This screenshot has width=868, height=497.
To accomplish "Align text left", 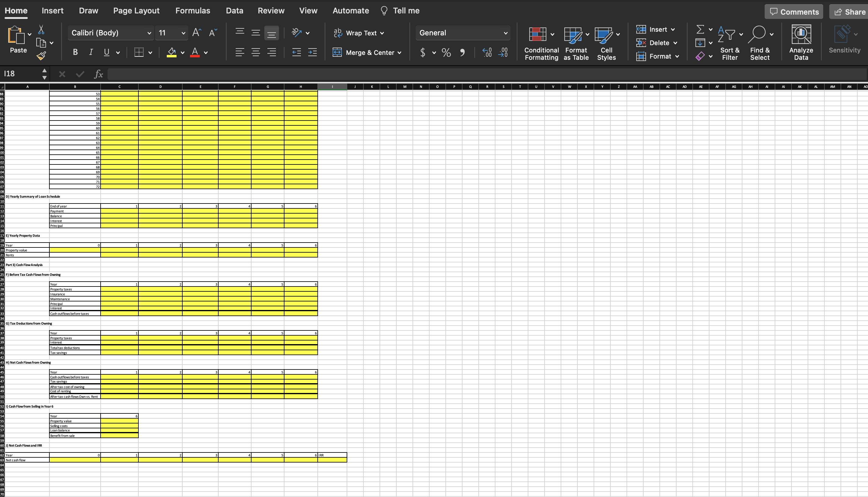I will coord(240,52).
